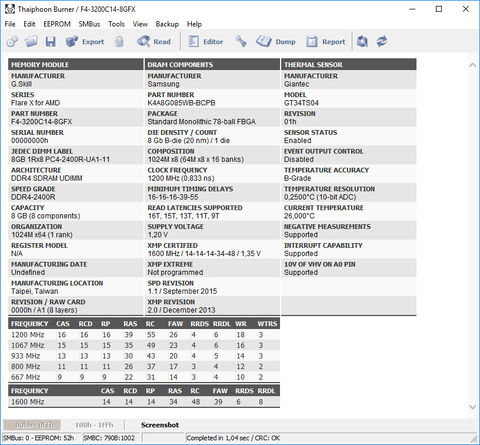Click the Samsung manufacturer value
The image size is (480, 445).
click(163, 84)
